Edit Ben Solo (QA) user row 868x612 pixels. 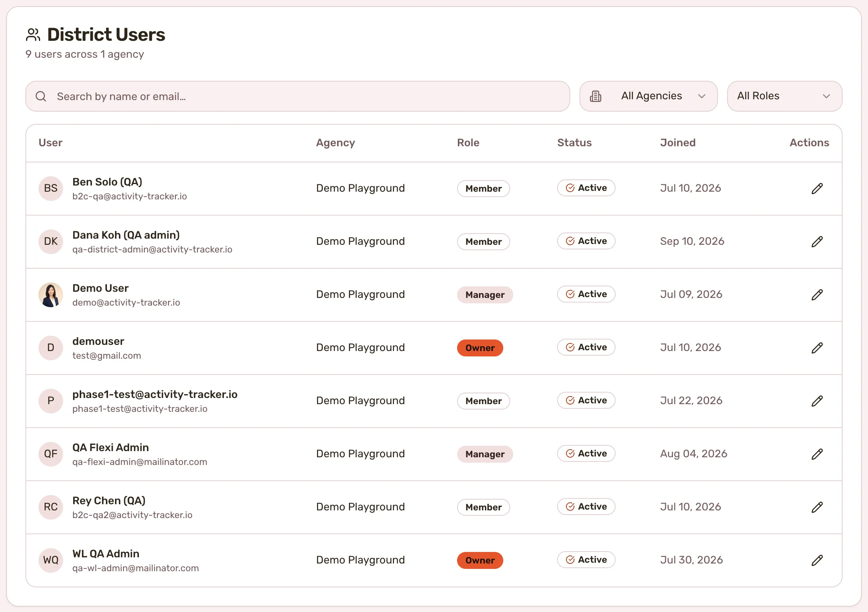(x=817, y=189)
